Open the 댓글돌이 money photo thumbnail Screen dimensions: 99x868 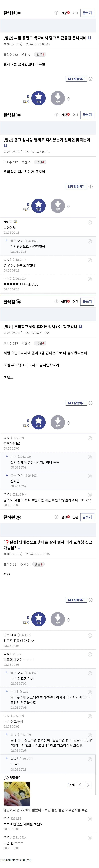coord(17,794)
